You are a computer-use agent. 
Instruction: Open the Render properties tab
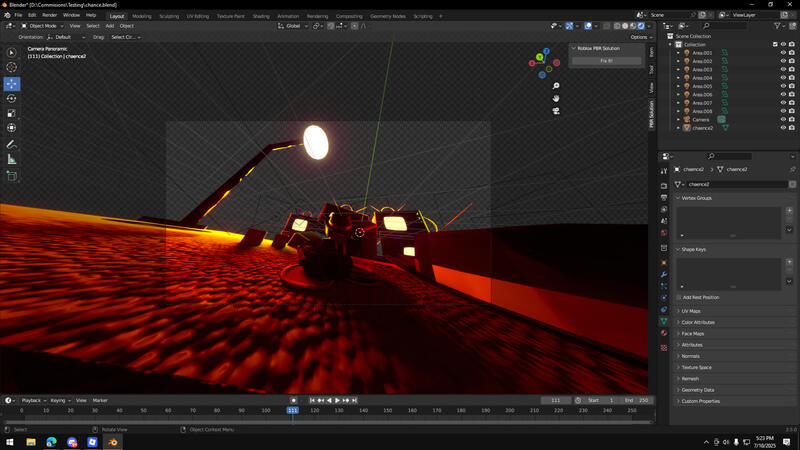point(664,185)
